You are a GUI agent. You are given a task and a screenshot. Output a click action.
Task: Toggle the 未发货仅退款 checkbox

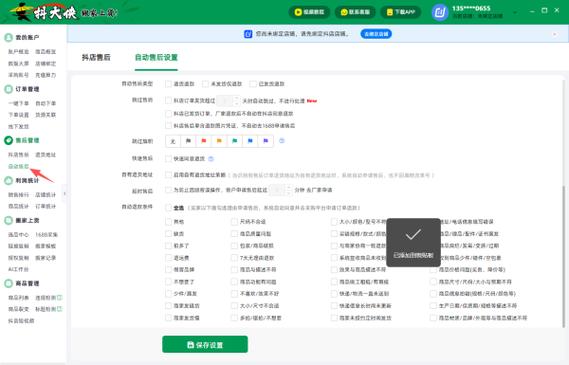[205, 84]
